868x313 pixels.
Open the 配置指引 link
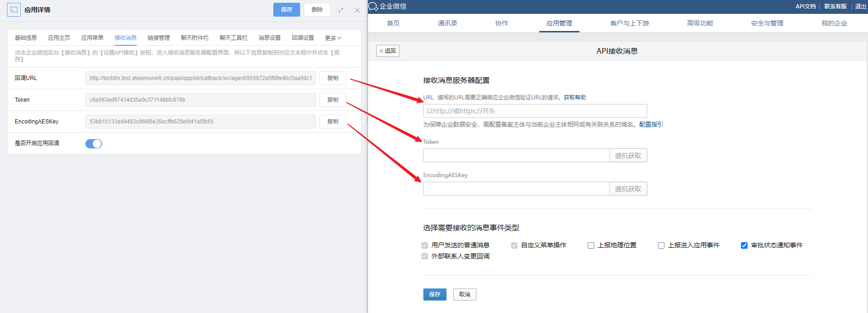(x=651, y=124)
